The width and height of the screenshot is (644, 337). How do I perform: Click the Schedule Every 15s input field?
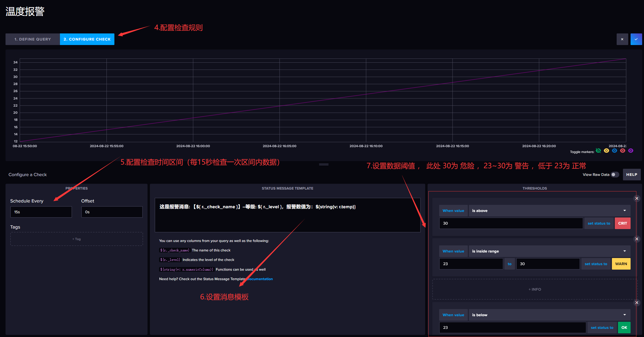click(41, 212)
